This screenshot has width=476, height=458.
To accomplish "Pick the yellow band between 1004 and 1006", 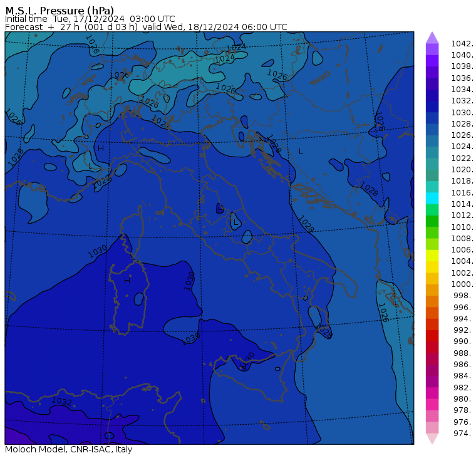I will [x=432, y=256].
